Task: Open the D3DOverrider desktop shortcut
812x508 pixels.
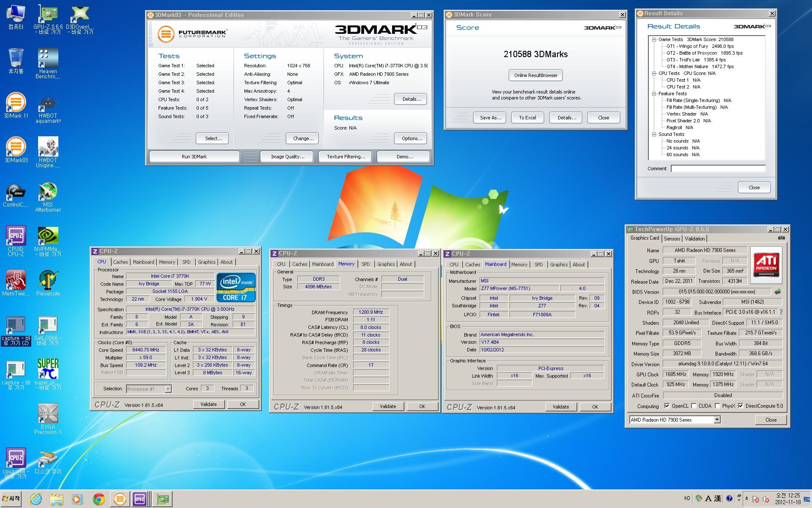Action: 80,19
